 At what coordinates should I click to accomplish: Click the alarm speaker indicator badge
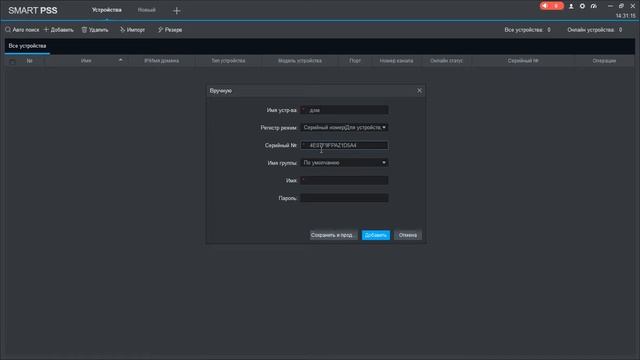pyautogui.click(x=551, y=6)
